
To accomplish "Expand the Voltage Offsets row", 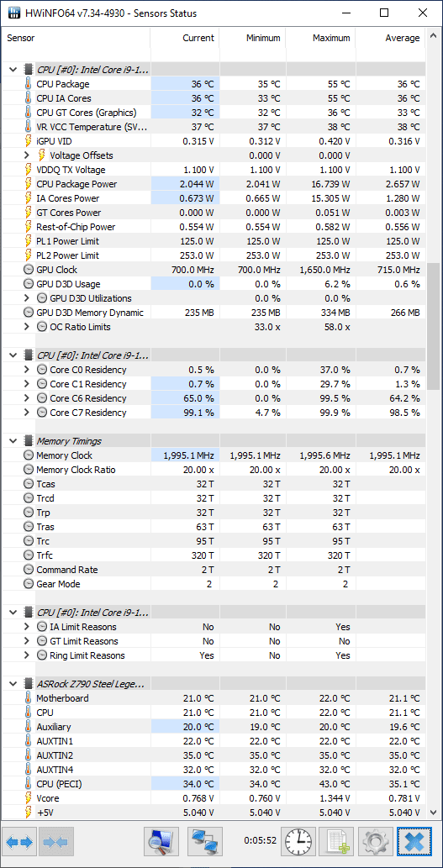I will pyautogui.click(x=27, y=155).
